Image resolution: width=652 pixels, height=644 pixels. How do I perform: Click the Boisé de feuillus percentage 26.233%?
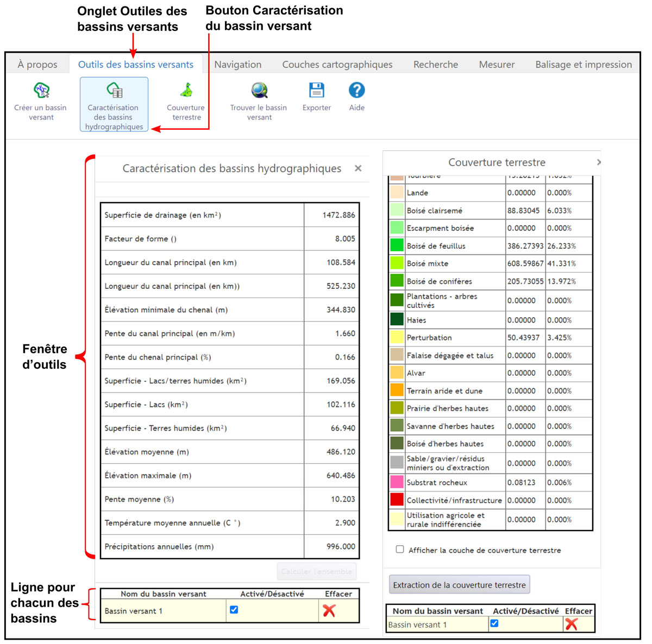tap(561, 246)
